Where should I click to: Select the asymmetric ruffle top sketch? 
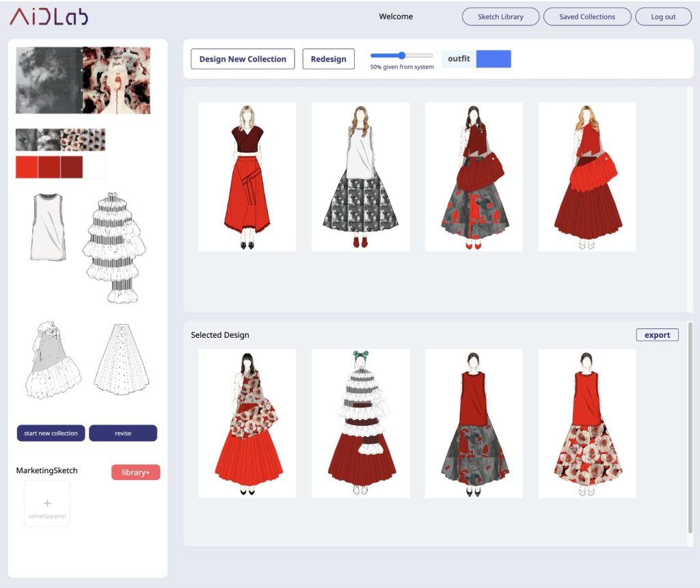pyautogui.click(x=53, y=359)
